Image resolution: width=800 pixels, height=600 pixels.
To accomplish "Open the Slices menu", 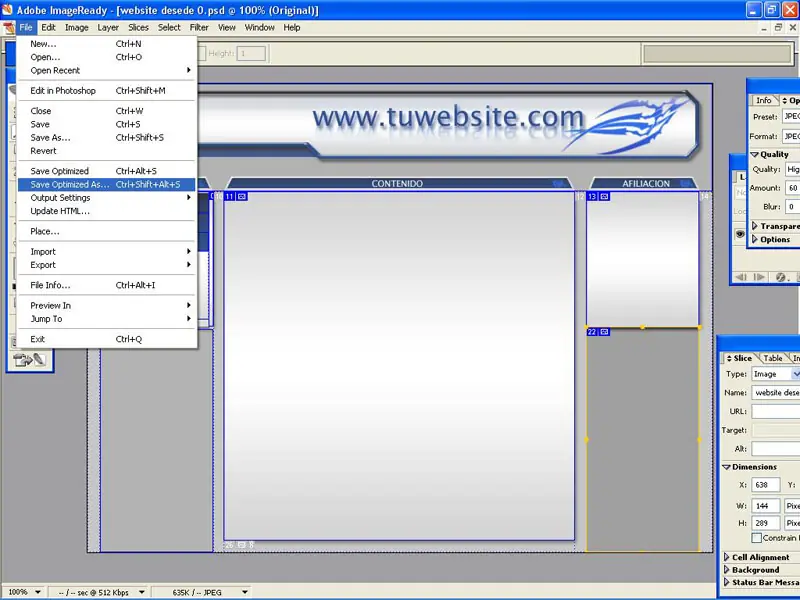I will coord(138,28).
